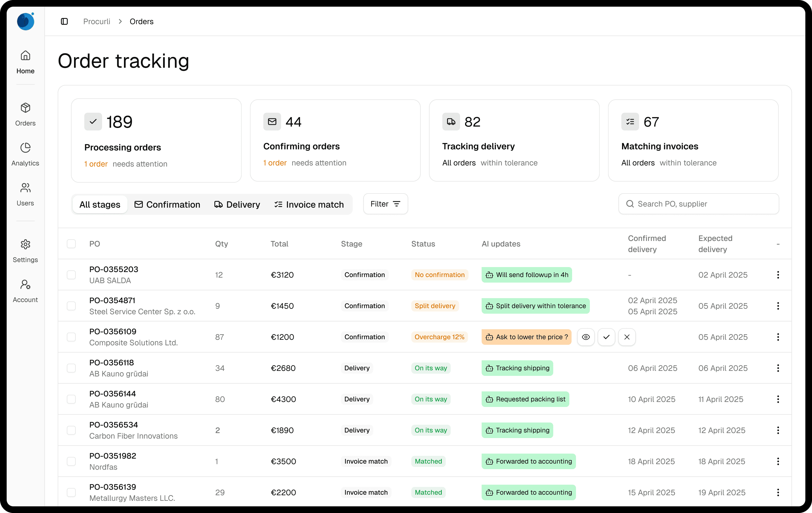The height and width of the screenshot is (513, 812).
Task: Open the Filter options
Action: click(x=385, y=204)
